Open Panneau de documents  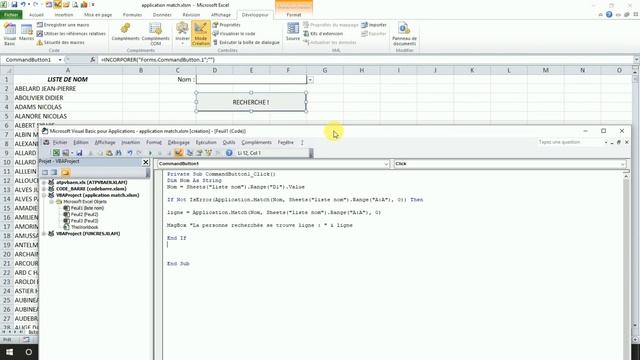coord(404,34)
